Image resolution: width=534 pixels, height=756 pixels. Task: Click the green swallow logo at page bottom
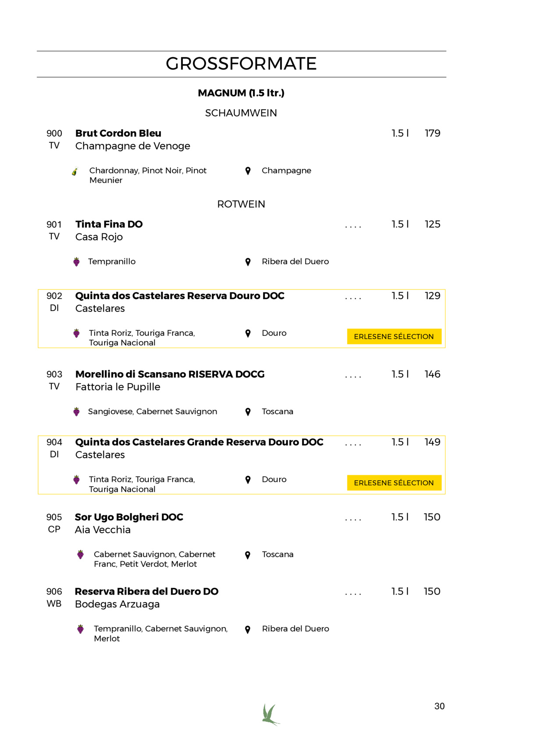point(271,715)
